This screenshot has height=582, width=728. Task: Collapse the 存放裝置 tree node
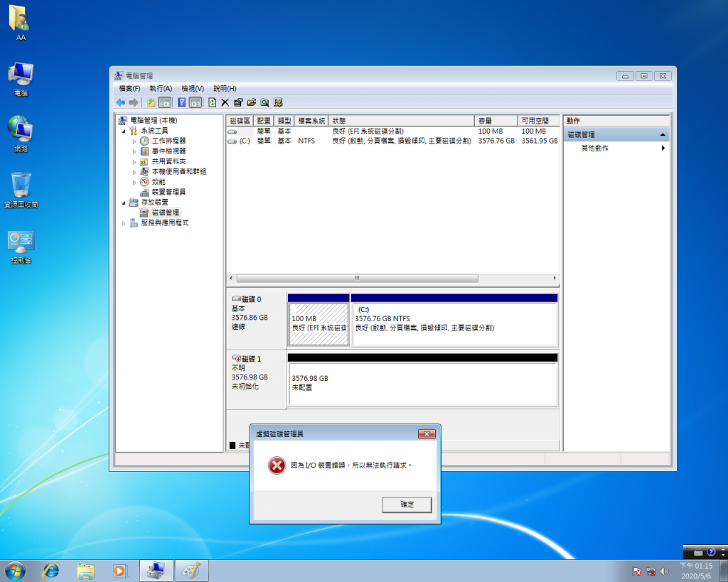click(x=124, y=203)
